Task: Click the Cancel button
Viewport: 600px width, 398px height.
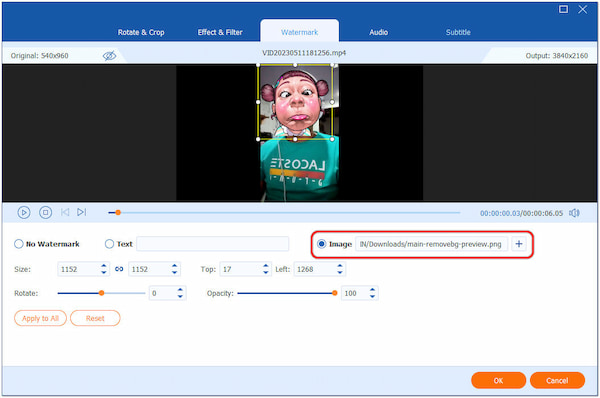Action: click(557, 380)
